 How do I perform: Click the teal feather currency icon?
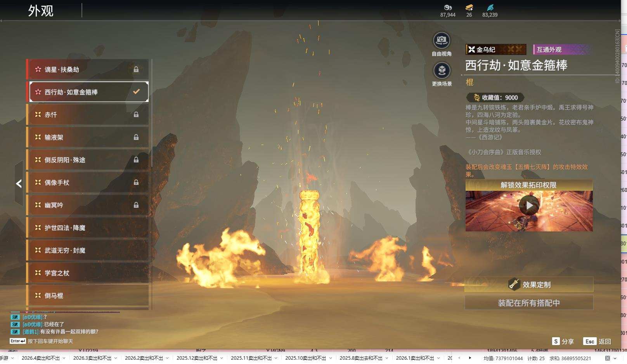pyautogui.click(x=490, y=7)
